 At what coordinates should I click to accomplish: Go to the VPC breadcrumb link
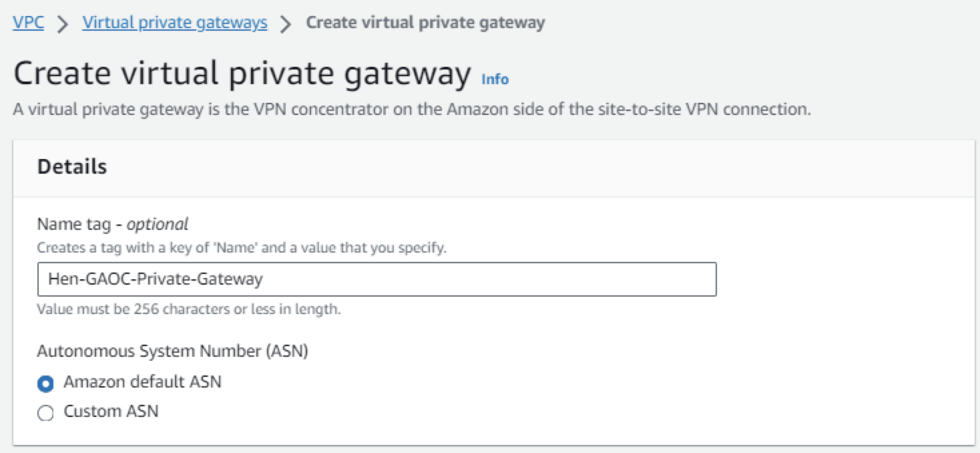(28, 23)
